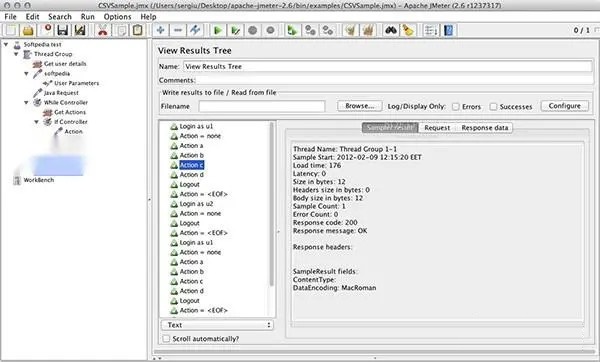This screenshot has width=600, height=362.
Task: Click the Clear All results icon
Action: click(x=368, y=30)
